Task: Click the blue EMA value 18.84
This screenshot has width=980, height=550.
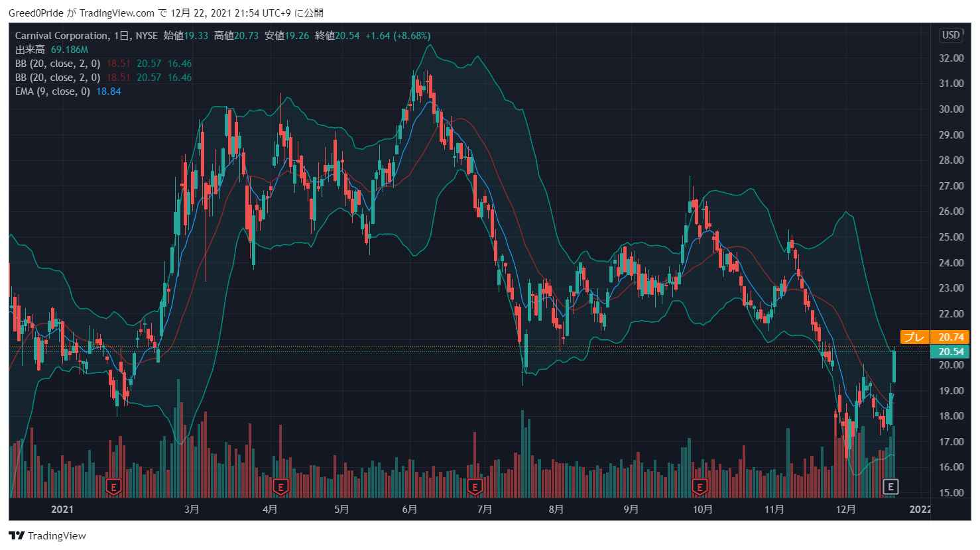Action: coord(109,91)
